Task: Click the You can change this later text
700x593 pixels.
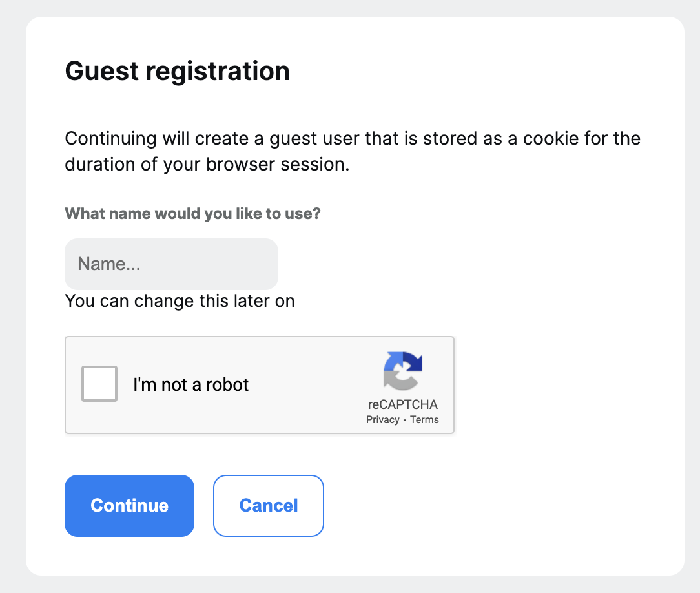Action: (x=179, y=300)
